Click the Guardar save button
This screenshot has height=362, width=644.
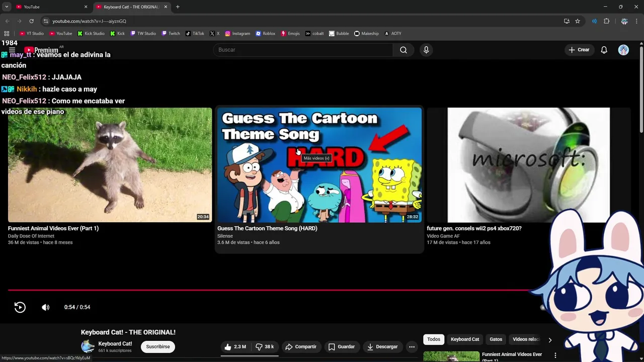click(342, 347)
